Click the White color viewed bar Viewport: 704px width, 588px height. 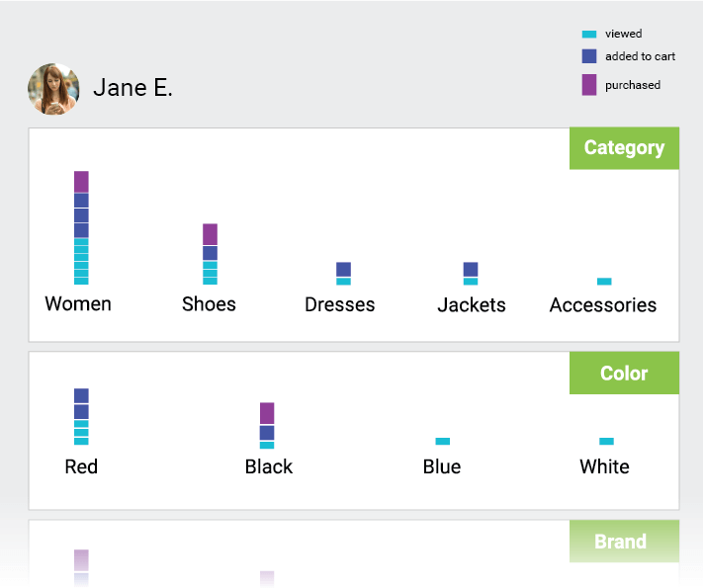606,441
